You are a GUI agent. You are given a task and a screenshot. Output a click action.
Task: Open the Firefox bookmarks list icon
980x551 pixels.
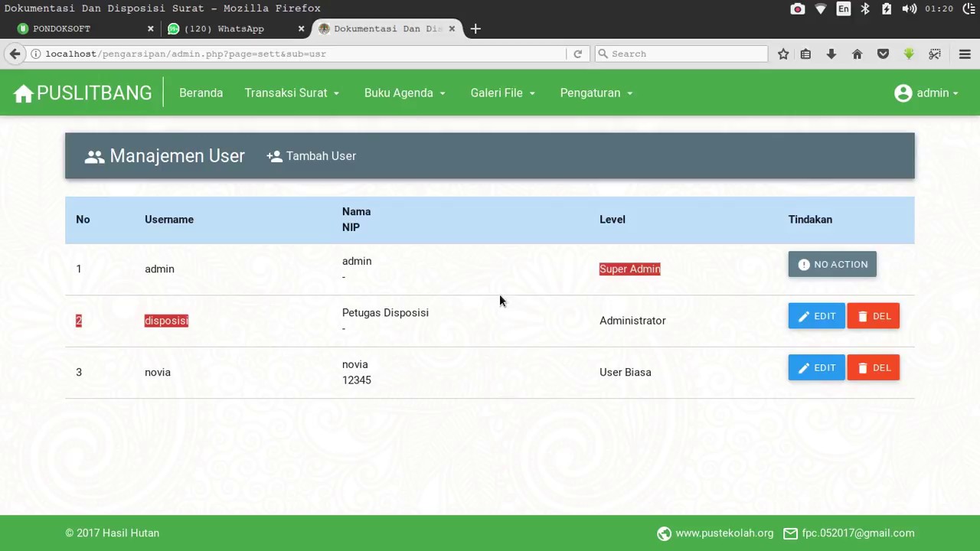click(x=805, y=54)
